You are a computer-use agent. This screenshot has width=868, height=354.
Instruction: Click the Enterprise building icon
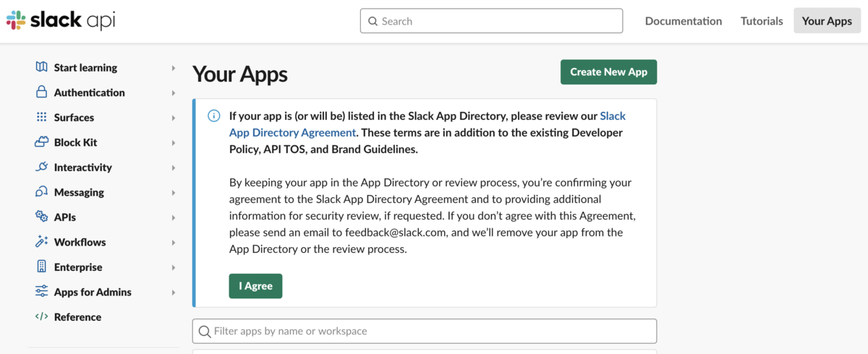[41, 267]
